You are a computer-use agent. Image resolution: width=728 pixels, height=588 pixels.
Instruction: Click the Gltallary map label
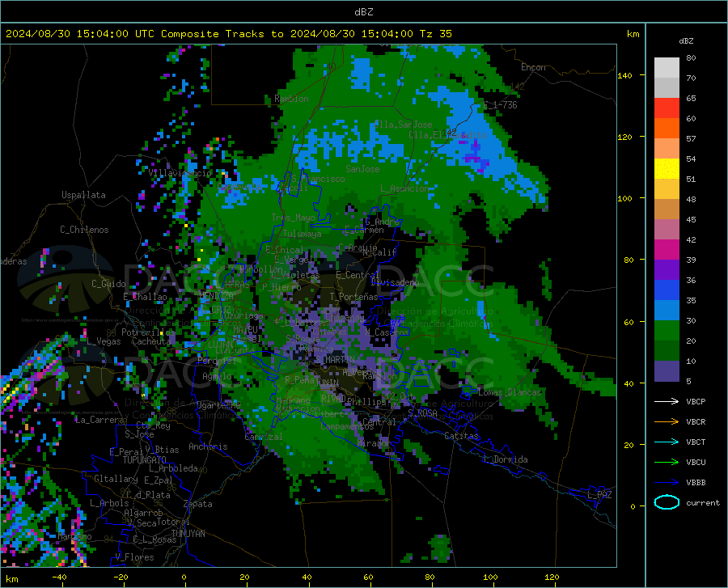[x=116, y=479]
